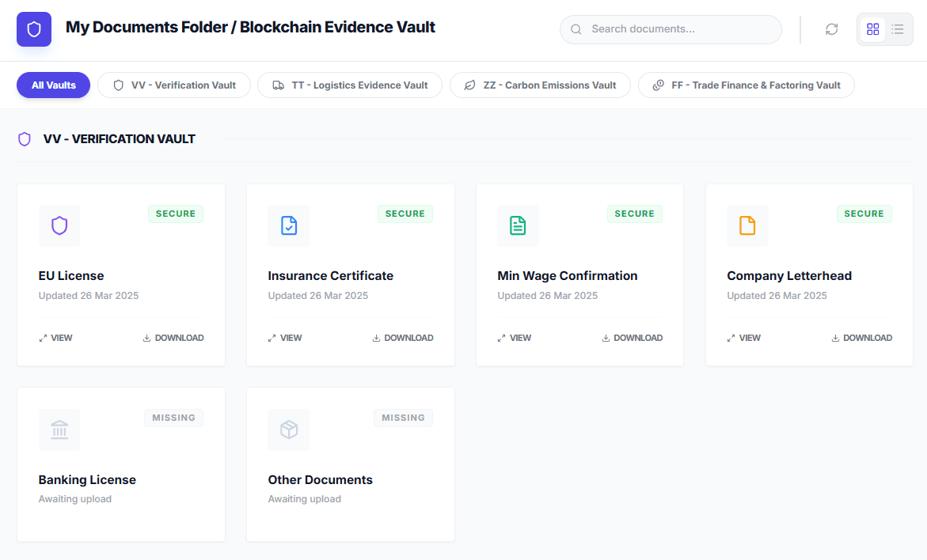The height and width of the screenshot is (560, 927).
Task: Click the truck icon in Logistics Vault tab
Action: (279, 85)
